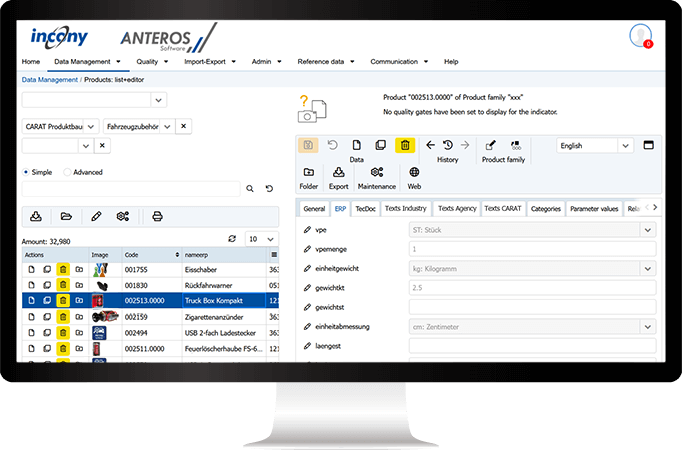
Task: Click the download icon in list toolbar
Action: pyautogui.click(x=36, y=216)
